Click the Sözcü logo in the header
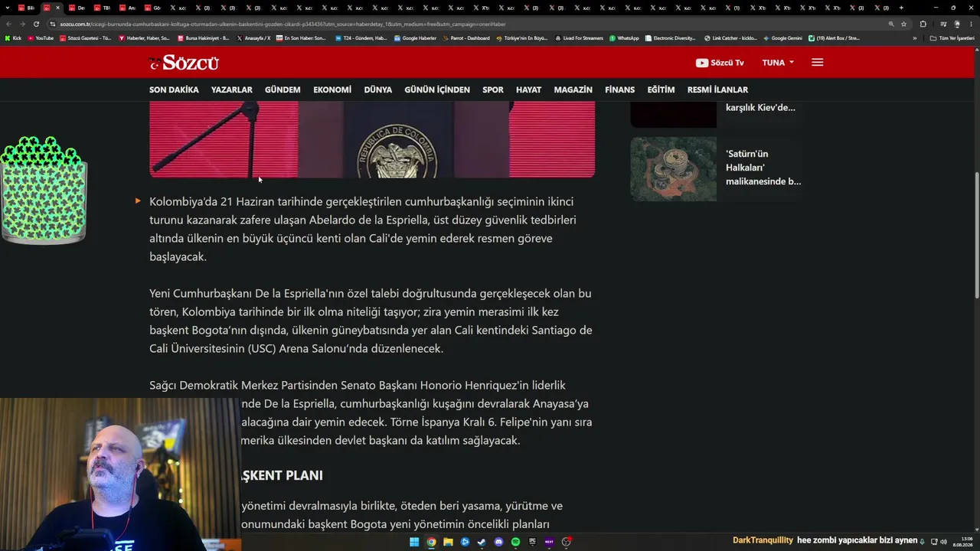Viewport: 980px width, 551px height. pyautogui.click(x=184, y=63)
